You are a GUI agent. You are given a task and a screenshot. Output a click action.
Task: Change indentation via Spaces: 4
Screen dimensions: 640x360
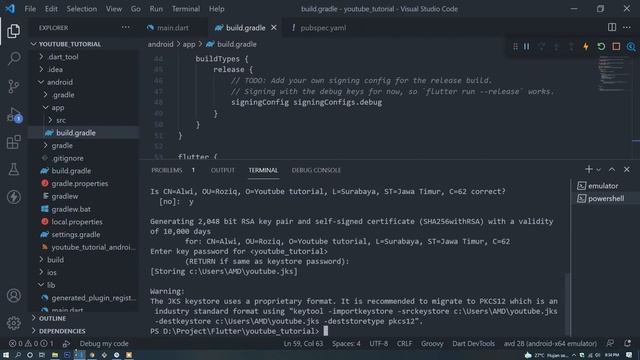[x=346, y=343]
